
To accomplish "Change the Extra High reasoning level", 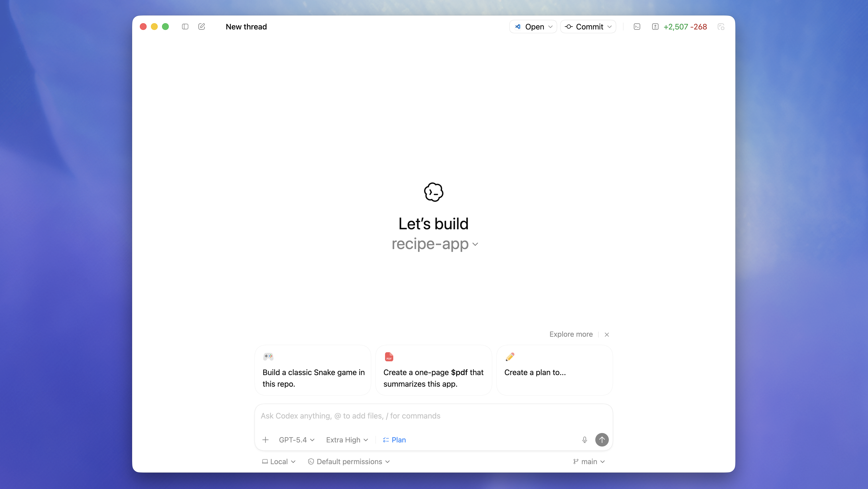I will pos(346,440).
